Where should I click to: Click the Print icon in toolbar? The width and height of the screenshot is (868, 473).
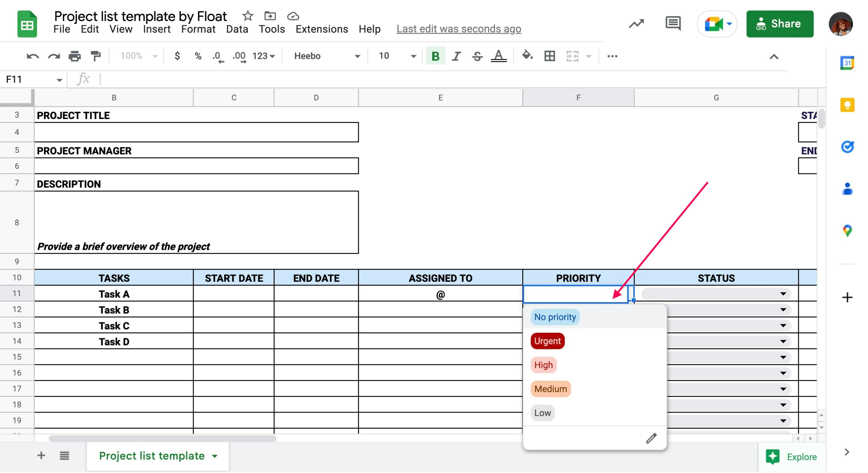75,56
